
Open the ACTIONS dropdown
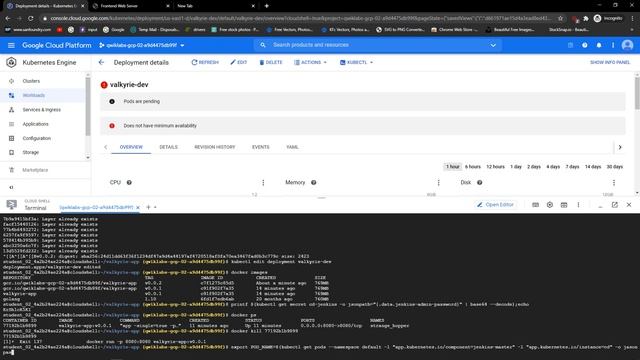tap(310, 62)
